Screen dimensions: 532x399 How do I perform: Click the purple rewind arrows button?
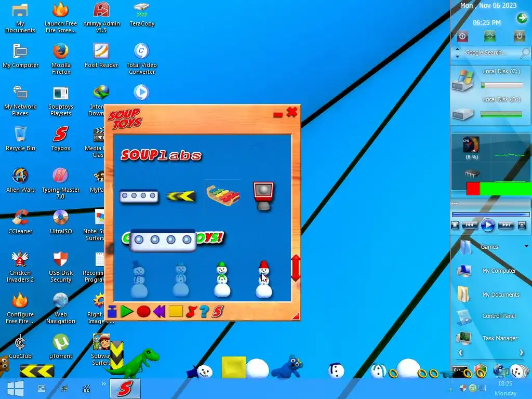[x=159, y=311]
